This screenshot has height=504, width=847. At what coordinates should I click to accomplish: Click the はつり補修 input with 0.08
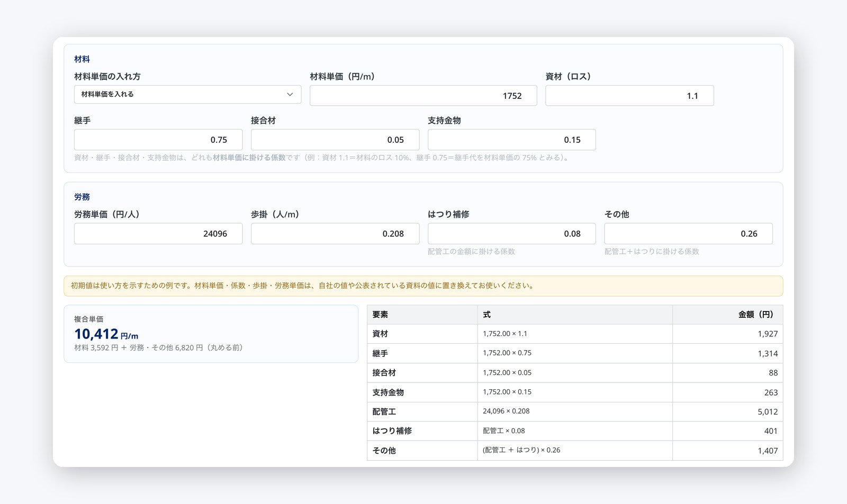point(512,234)
